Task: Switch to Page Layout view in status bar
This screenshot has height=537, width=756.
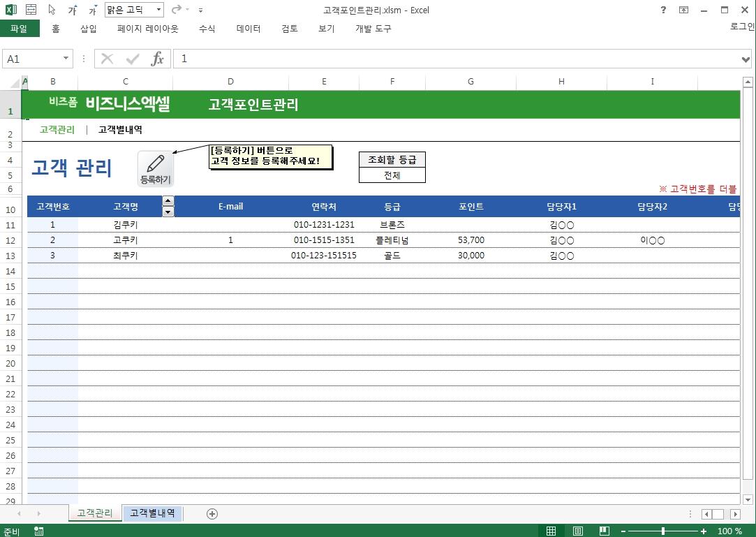Action: coord(578,531)
